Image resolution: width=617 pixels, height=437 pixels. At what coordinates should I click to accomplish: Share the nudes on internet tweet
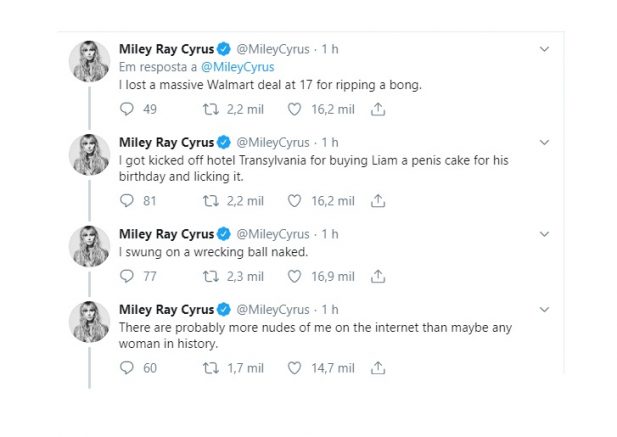click(378, 368)
